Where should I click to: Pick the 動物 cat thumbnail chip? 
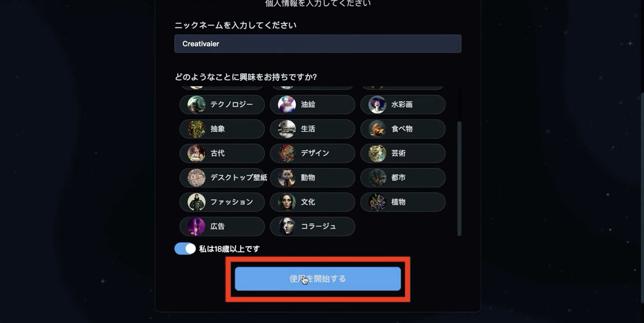pos(312,178)
